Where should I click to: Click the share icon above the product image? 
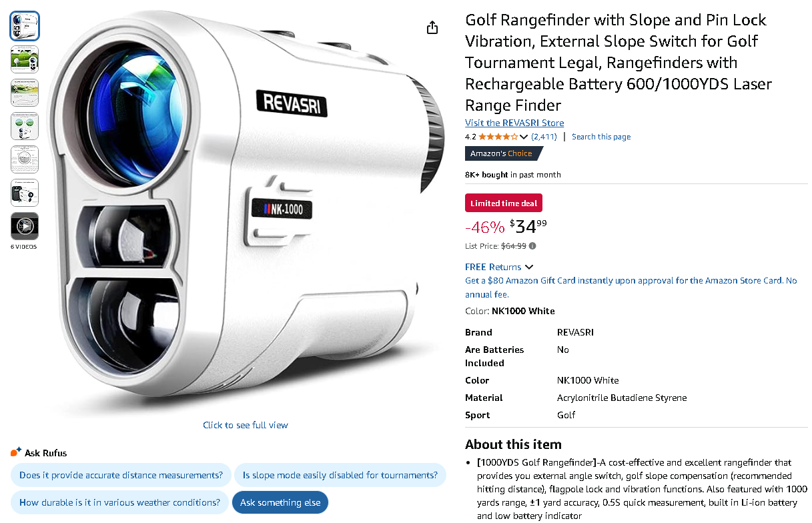(x=432, y=27)
